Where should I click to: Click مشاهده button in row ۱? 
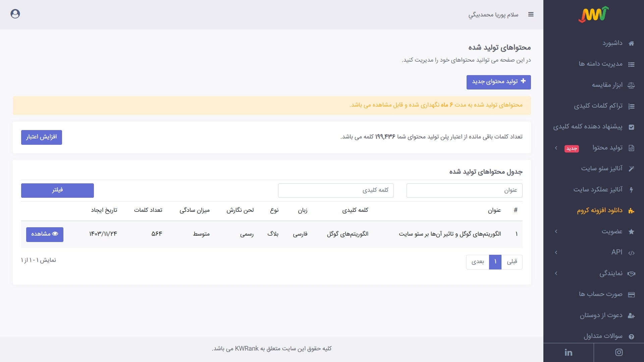[45, 234]
